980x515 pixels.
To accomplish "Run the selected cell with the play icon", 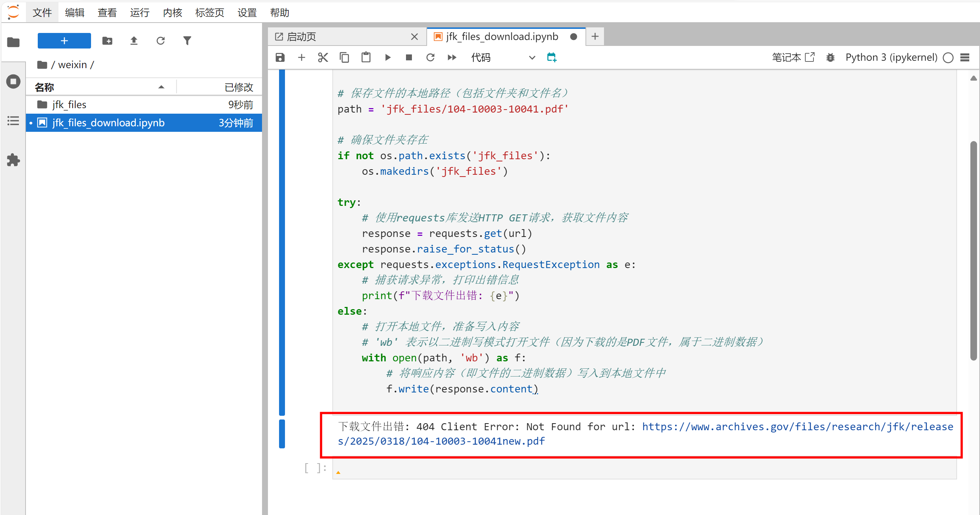I will (x=387, y=57).
